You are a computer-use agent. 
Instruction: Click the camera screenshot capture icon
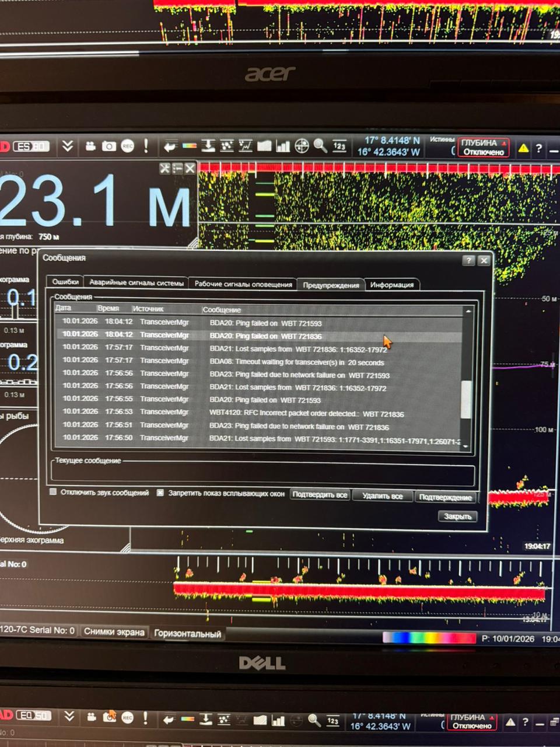pos(108,146)
